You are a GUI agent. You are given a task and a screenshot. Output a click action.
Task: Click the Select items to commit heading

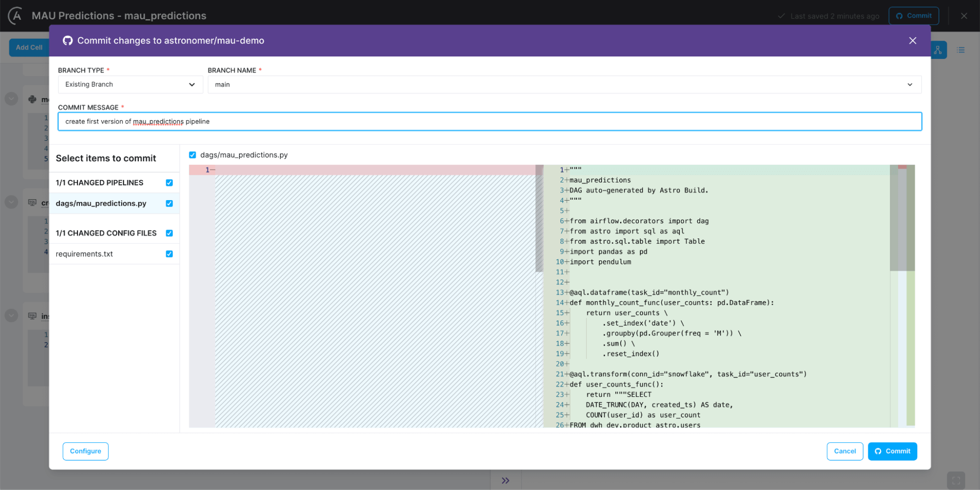tap(106, 158)
